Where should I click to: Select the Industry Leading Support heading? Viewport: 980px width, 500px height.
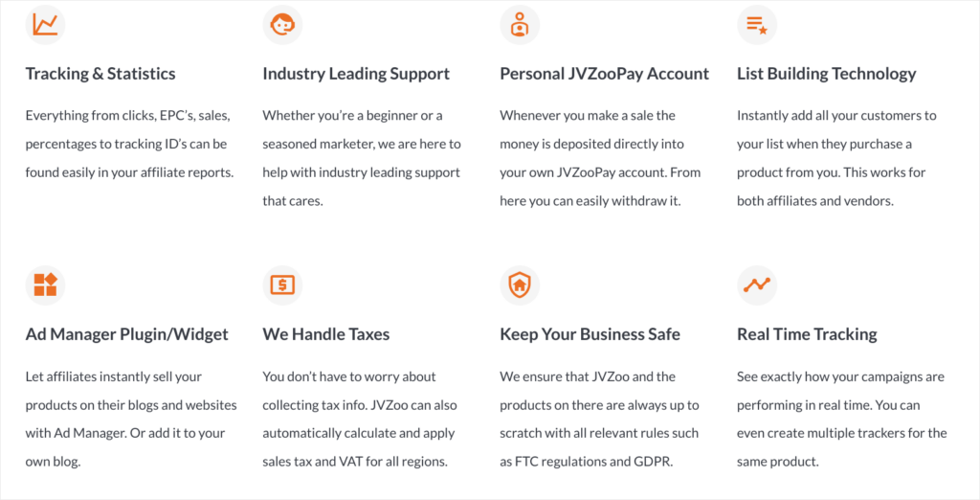point(356,74)
